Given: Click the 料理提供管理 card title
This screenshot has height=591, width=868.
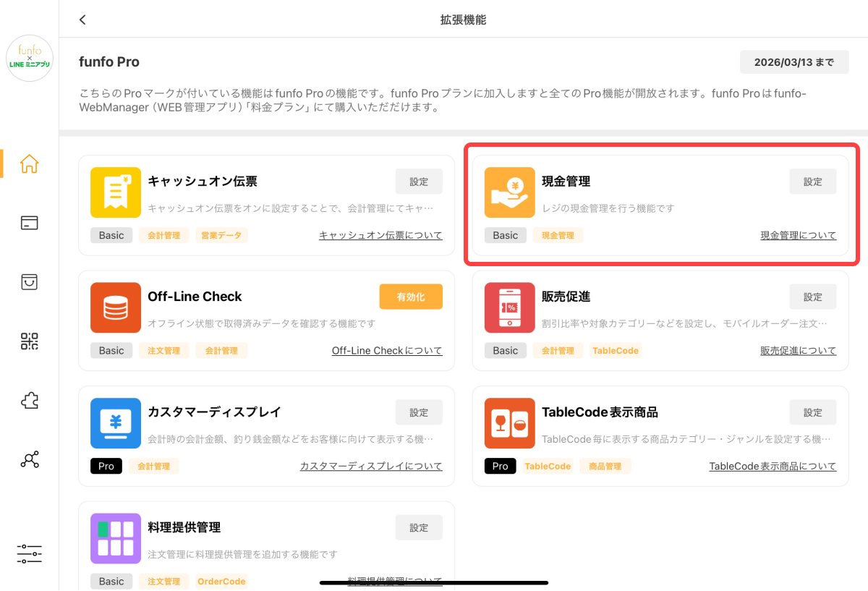Looking at the screenshot, I should pos(184,527).
